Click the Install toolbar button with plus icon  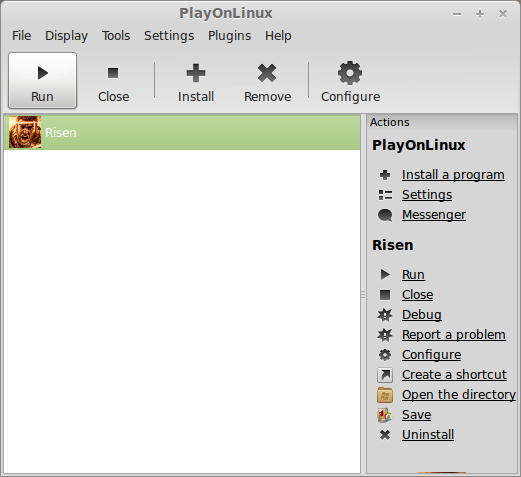pyautogui.click(x=196, y=83)
